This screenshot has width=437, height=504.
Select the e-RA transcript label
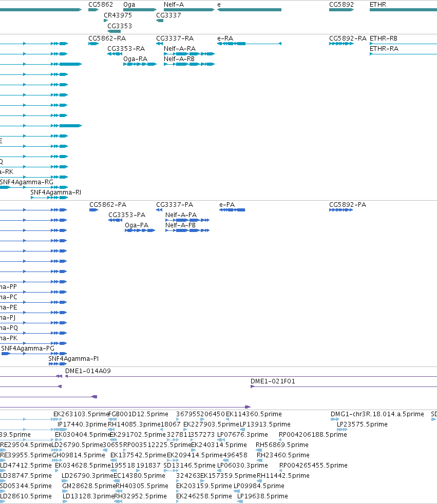pos(225,38)
